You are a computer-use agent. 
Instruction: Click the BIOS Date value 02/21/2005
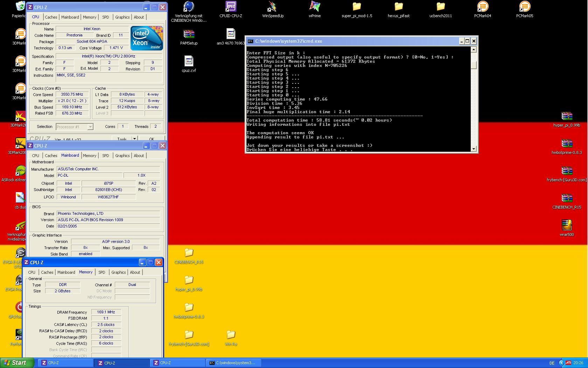108,226
